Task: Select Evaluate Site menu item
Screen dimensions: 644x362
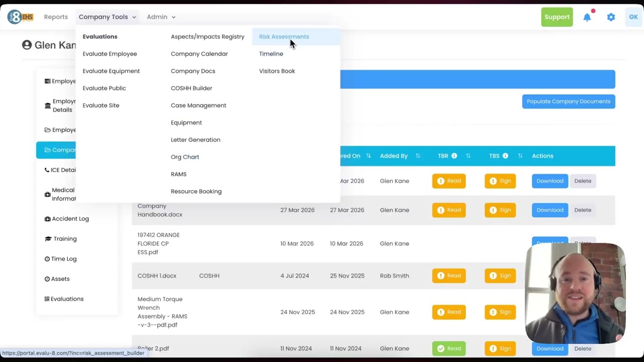Action: click(x=101, y=105)
